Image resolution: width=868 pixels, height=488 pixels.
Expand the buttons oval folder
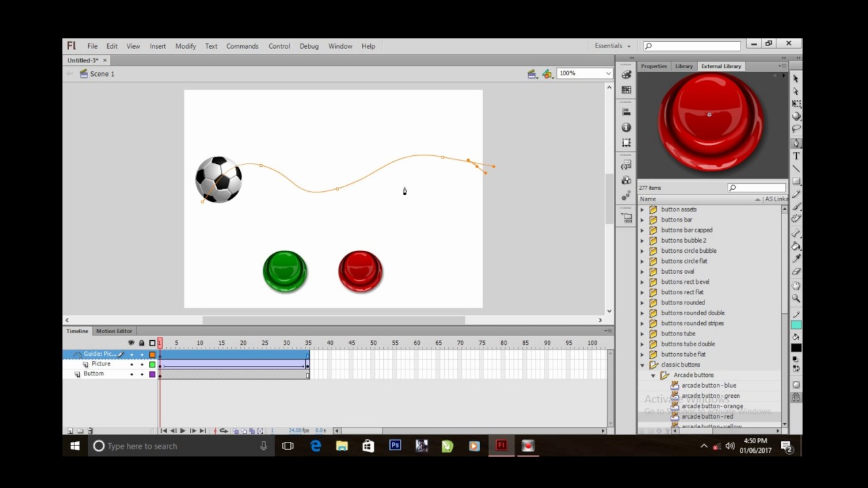642,272
